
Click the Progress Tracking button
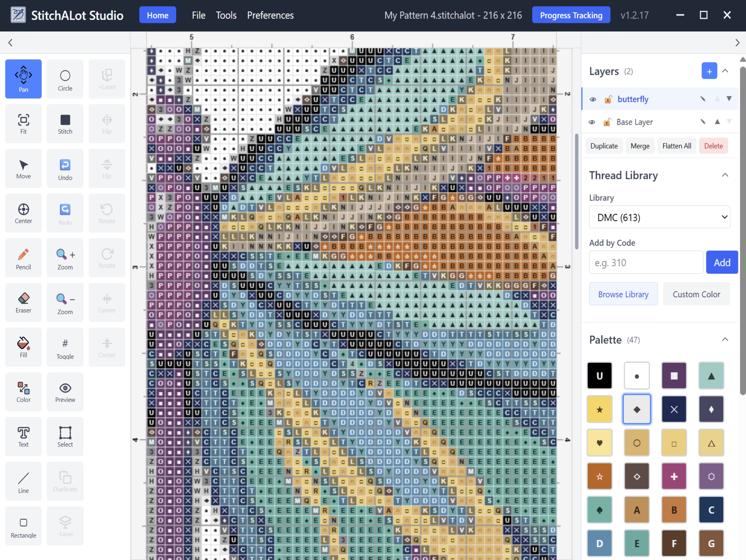[x=571, y=15]
